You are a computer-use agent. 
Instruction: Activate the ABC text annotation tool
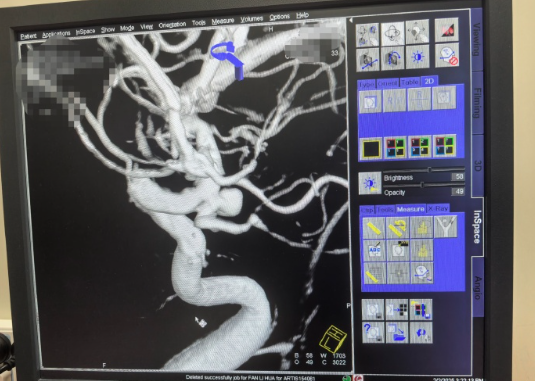tap(374, 250)
